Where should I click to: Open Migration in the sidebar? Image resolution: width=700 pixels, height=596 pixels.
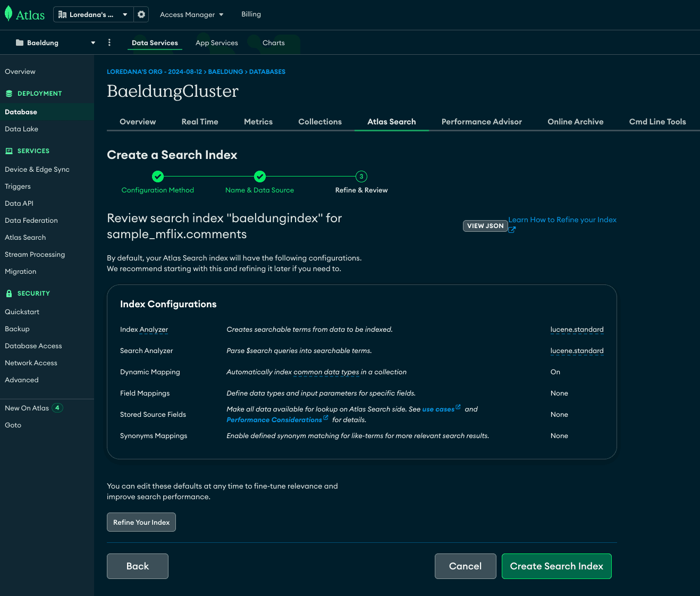point(21,272)
